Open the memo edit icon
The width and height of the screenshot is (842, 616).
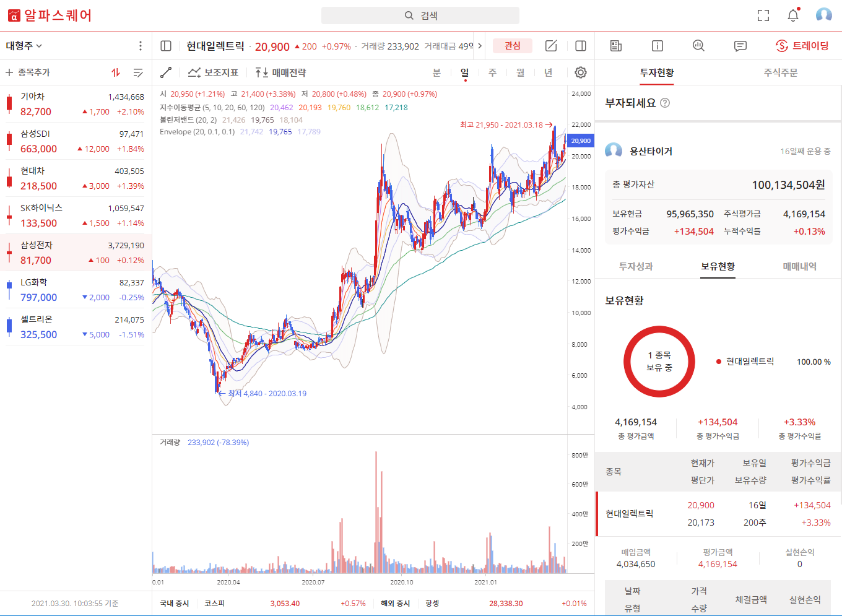tap(551, 46)
